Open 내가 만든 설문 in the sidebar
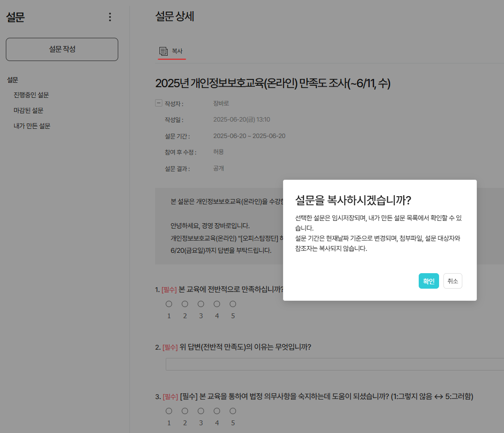 pos(32,126)
